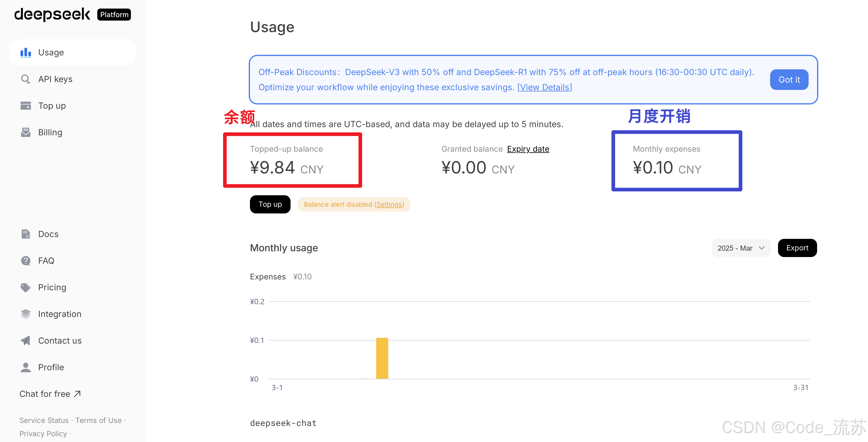This screenshot has height=442, width=868.
Task: Open Chat for free external link
Action: point(50,394)
